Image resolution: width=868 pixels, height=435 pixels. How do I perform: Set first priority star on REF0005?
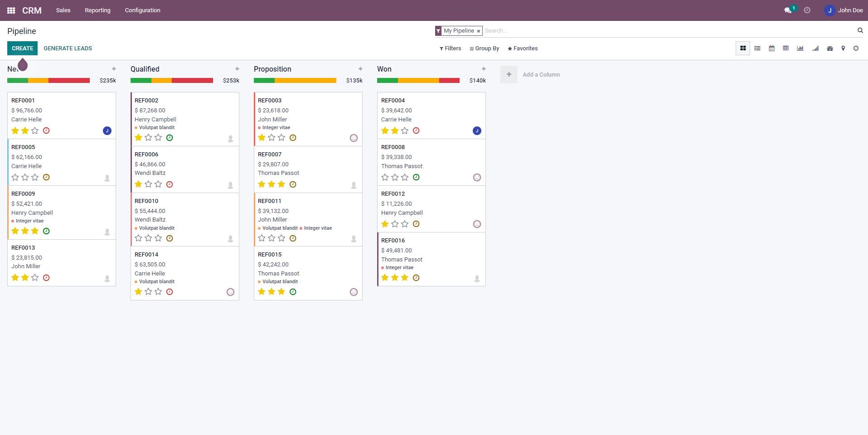[x=15, y=178]
